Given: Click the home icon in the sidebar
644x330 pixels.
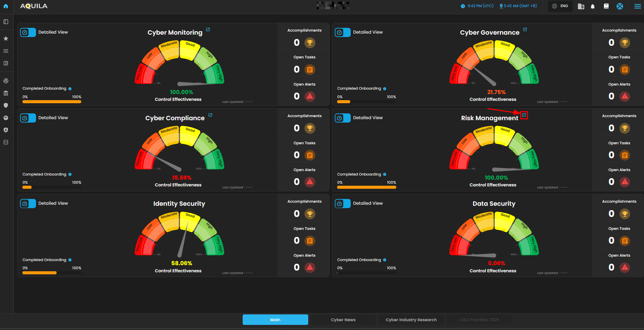Looking at the screenshot, I should (x=6, y=6).
